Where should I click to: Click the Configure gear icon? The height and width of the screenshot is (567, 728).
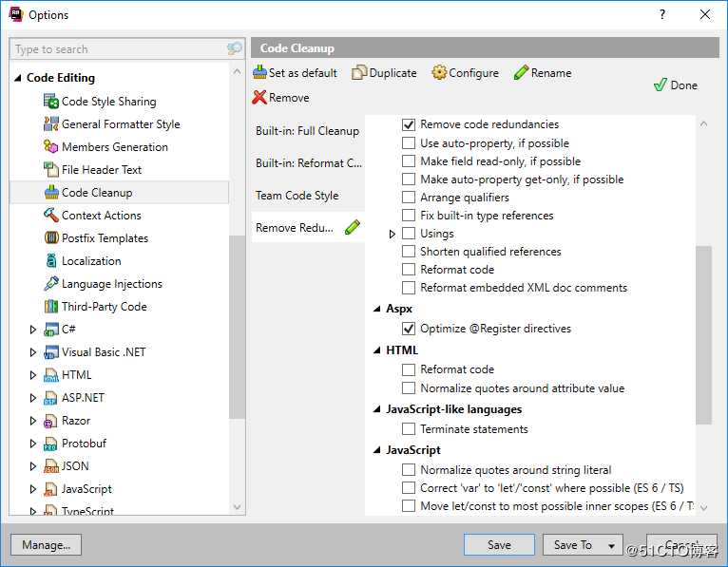(439, 72)
